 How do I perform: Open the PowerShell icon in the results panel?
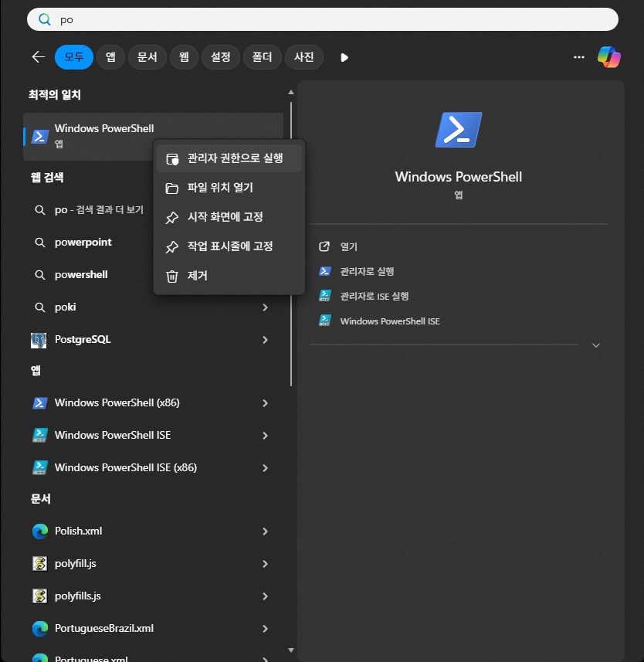(458, 129)
